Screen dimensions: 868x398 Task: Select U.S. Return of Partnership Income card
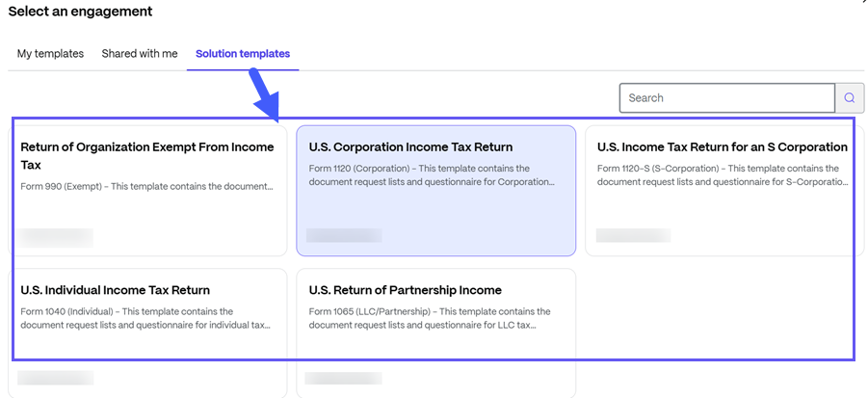(436, 333)
